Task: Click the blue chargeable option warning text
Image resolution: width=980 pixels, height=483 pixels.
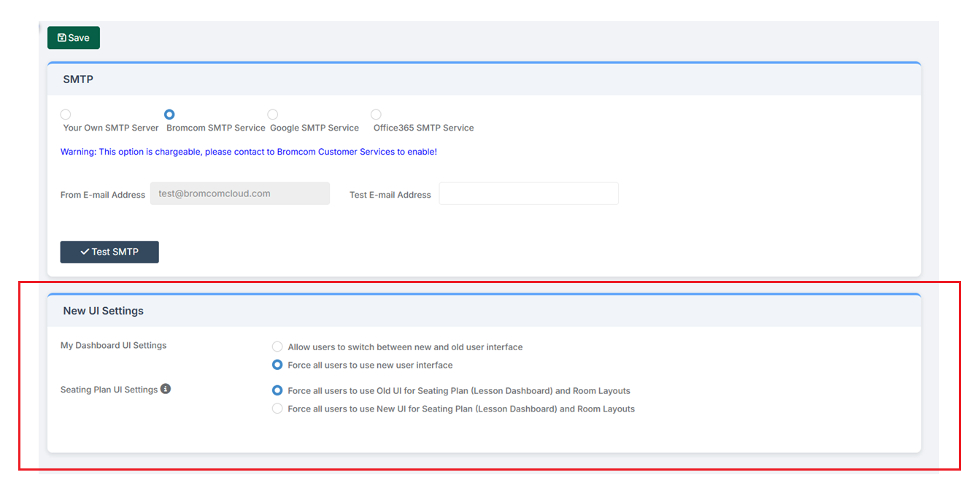Action: 248,152
